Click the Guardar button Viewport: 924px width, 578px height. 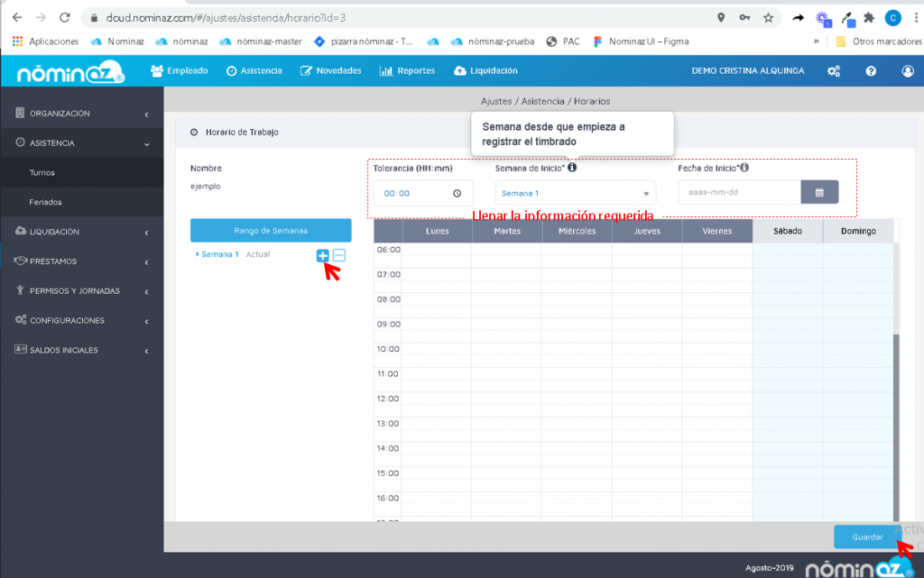pos(867,537)
